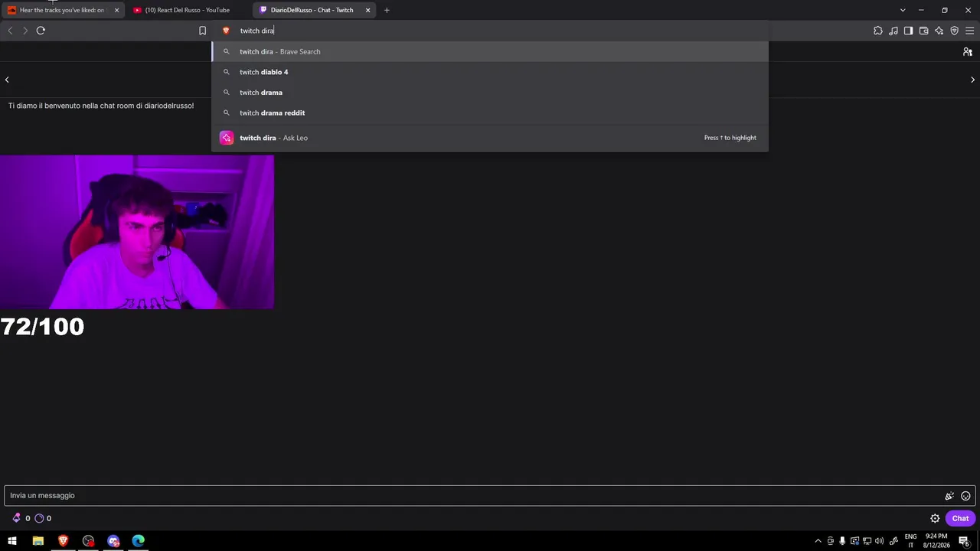Open Twitch chat community users list
The height and width of the screenshot is (551, 980).
[x=968, y=52]
